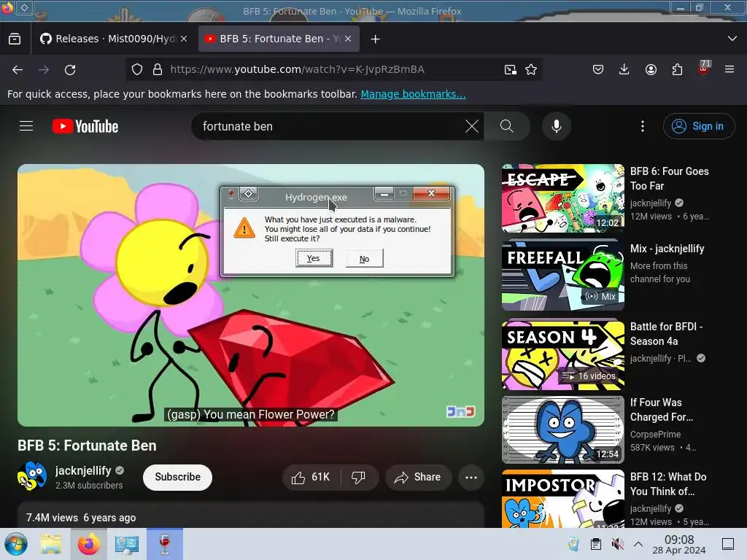747x560 pixels.
Task: Open If Four Was Charged For thumbnail
Action: pos(563,429)
